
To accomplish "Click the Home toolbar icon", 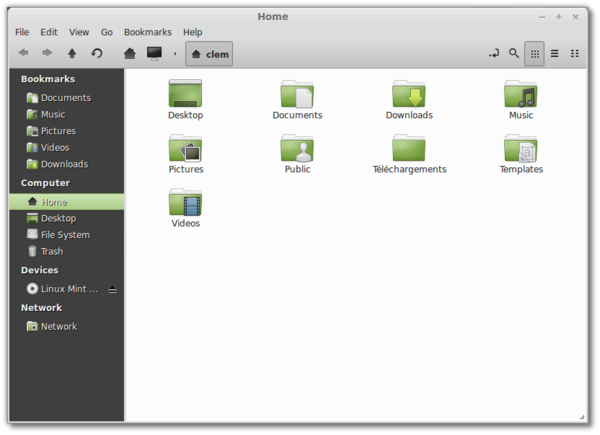I will click(x=129, y=53).
